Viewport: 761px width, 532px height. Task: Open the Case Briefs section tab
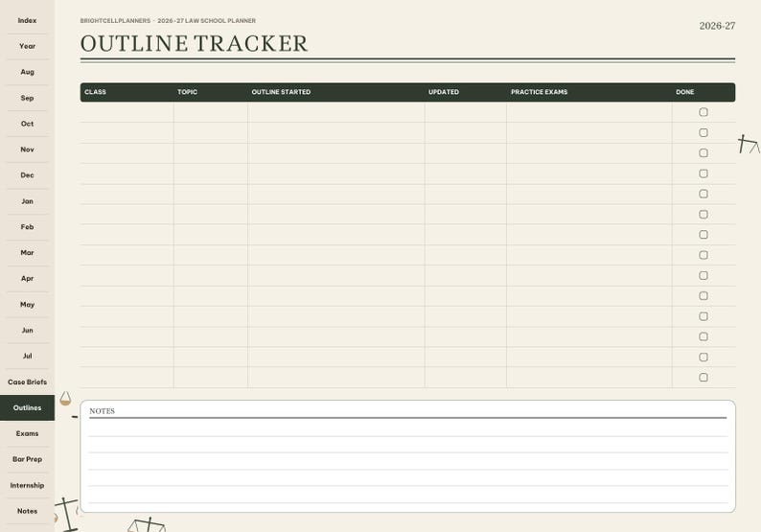pos(27,382)
